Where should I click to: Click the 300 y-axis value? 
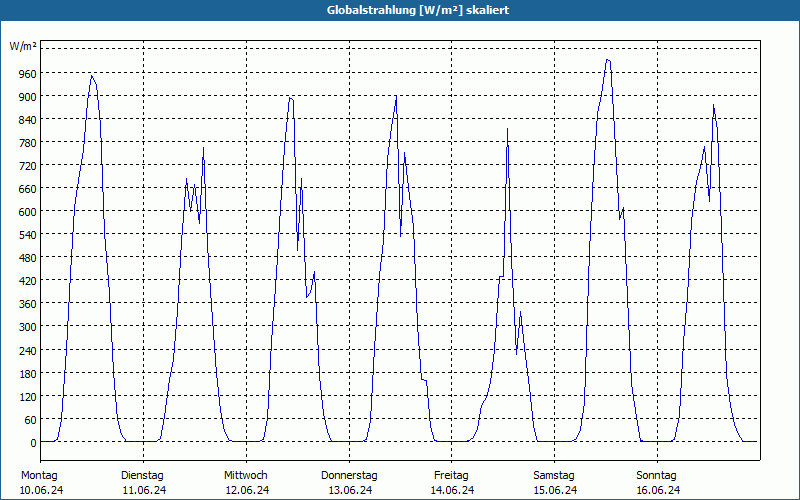[27, 328]
